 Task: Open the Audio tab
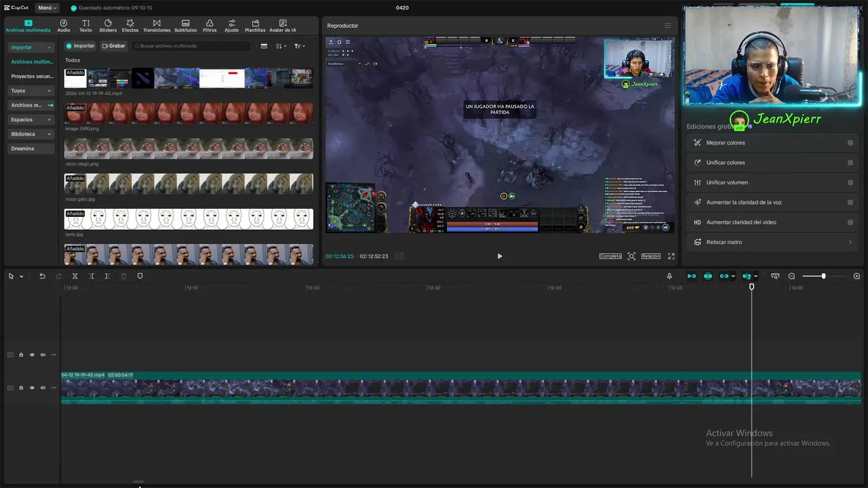point(64,26)
